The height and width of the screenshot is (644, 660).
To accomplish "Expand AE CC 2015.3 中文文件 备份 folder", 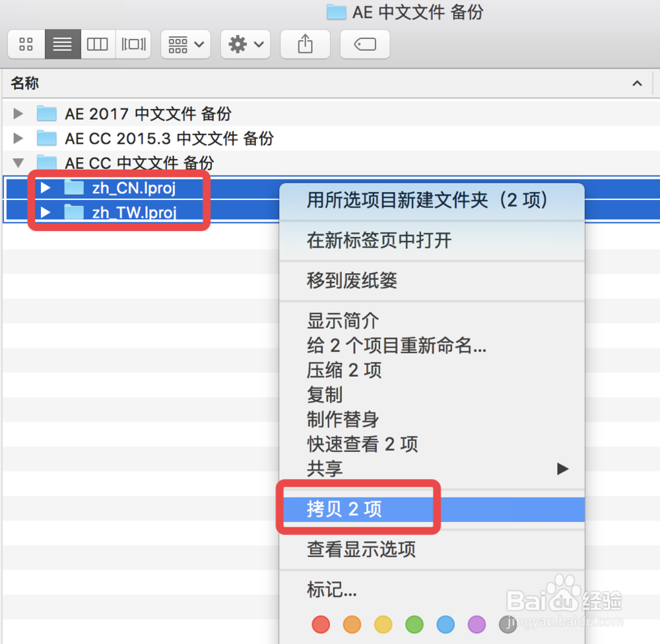I will pyautogui.click(x=18, y=138).
